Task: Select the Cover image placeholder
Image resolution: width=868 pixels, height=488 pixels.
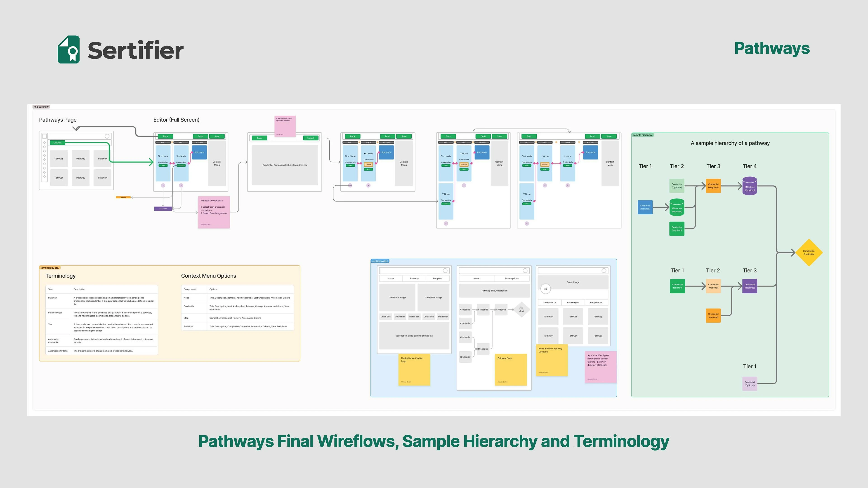Action: click(573, 282)
